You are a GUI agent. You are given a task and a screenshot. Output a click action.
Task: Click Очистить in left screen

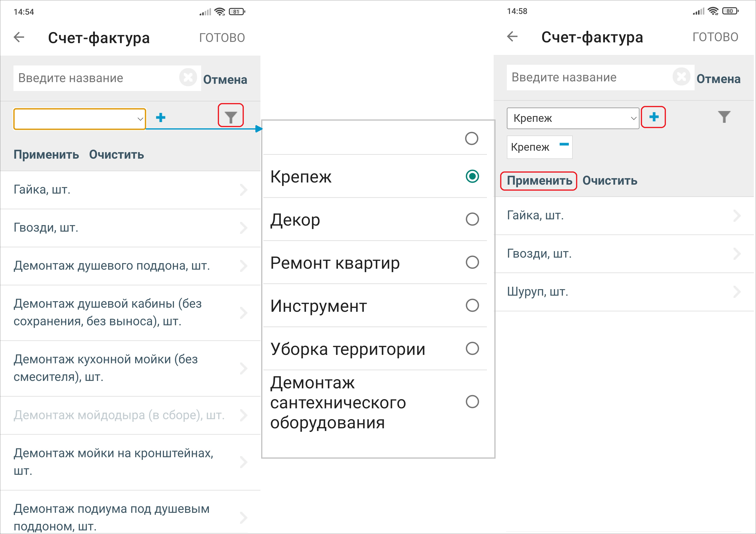coord(117,155)
